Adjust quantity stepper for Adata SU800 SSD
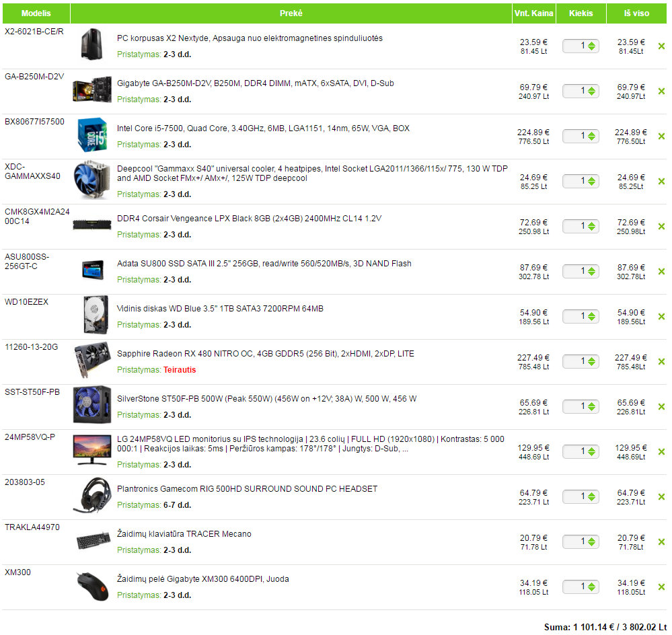 click(x=591, y=272)
